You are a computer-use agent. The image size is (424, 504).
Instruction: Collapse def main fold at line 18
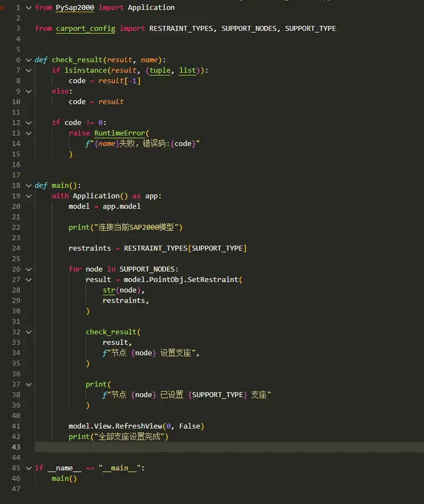coord(29,186)
